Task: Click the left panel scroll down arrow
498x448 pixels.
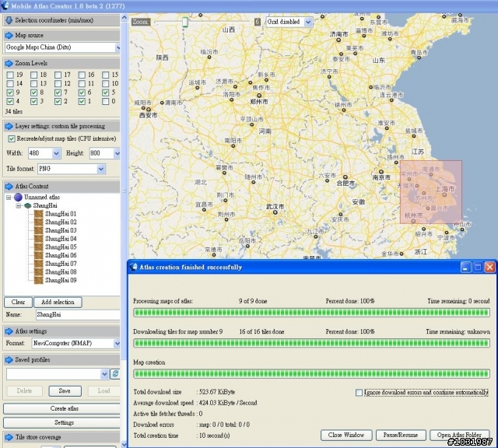Action: coord(124,444)
